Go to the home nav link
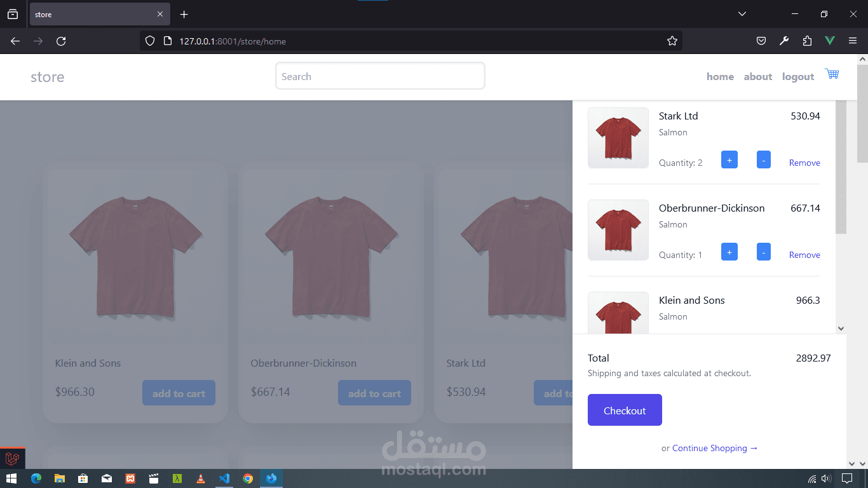 coord(720,77)
